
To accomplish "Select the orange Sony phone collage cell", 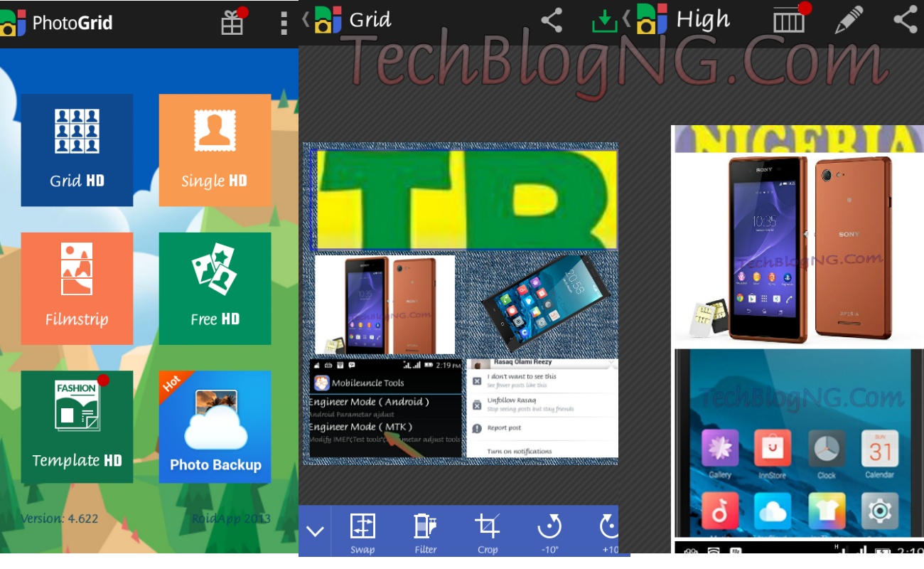I will (385, 304).
